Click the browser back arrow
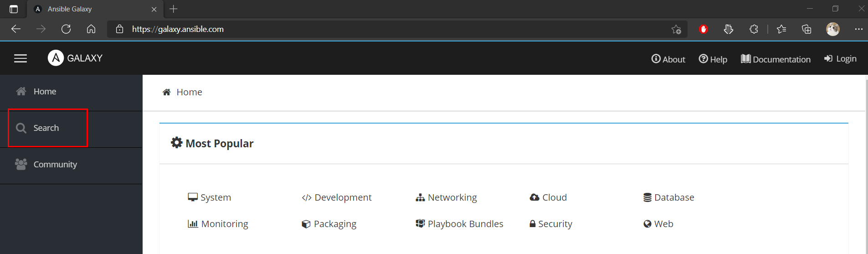This screenshot has height=254, width=868. (x=16, y=29)
